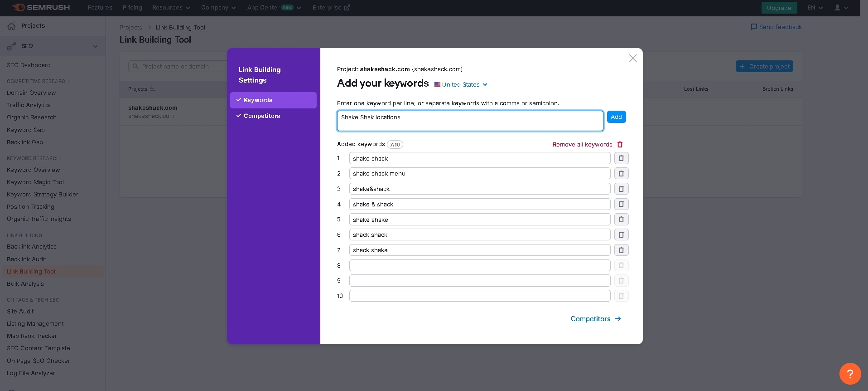Close the Link Building Settings dialog

pos(633,58)
